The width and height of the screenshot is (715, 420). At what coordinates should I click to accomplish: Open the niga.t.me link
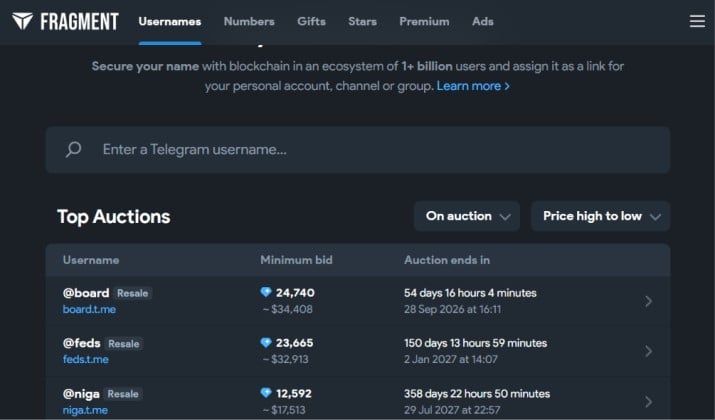pos(85,410)
